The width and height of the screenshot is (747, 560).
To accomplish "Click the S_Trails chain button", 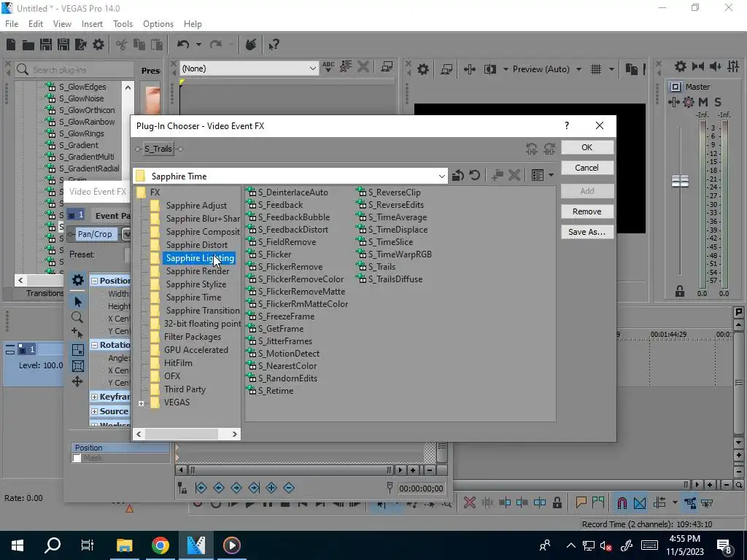I will 158,149.
